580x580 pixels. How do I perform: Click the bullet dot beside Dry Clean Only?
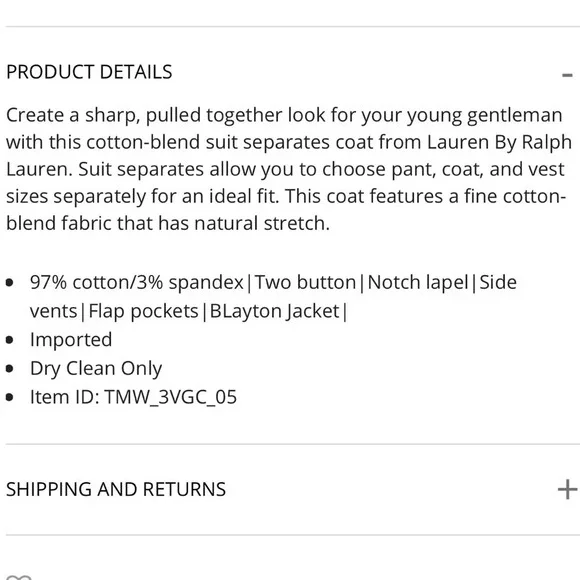tap(10, 368)
